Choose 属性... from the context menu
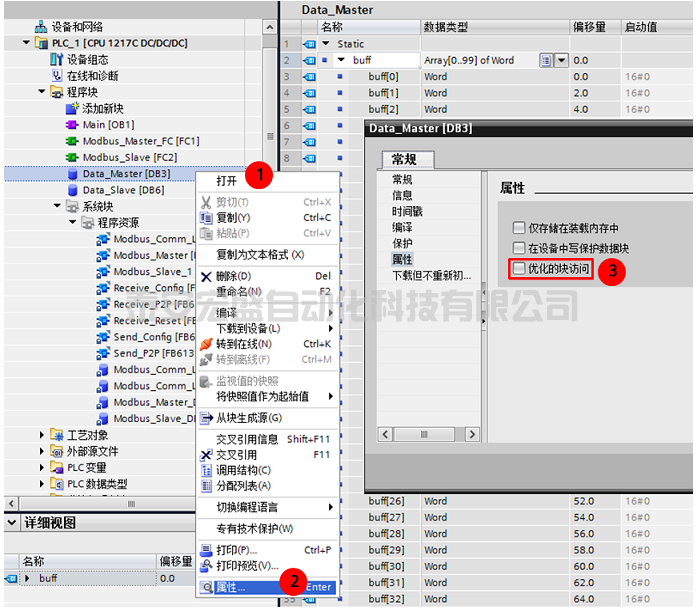Screen dimensions: 700x612 231,587
